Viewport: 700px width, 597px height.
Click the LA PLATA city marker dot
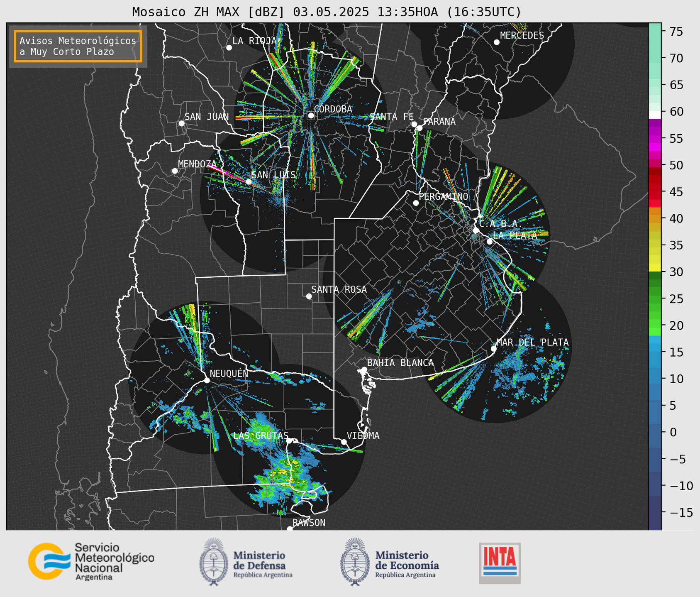(490, 242)
